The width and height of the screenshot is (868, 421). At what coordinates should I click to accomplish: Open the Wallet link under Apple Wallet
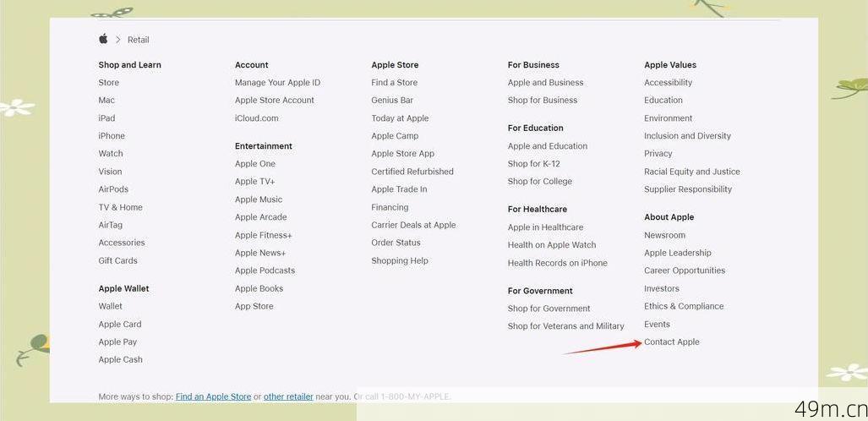coord(111,306)
